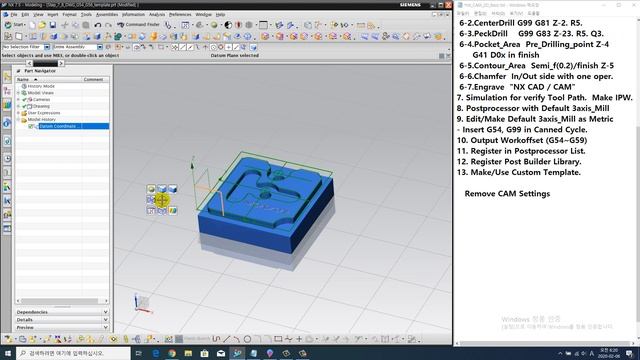Image resolution: width=640 pixels, height=360 pixels.
Task: Click the shaded sphere radial menu icon
Action: tap(151, 189)
